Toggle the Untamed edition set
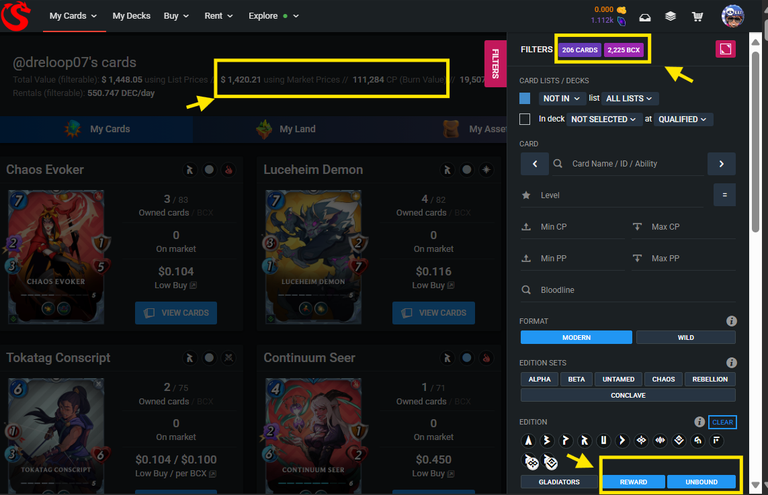The width and height of the screenshot is (768, 495). (x=618, y=379)
